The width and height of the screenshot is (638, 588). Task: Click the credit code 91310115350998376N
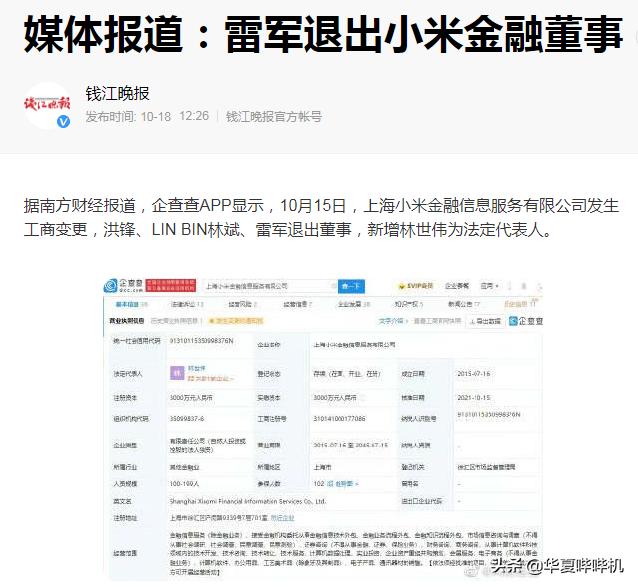click(202, 341)
